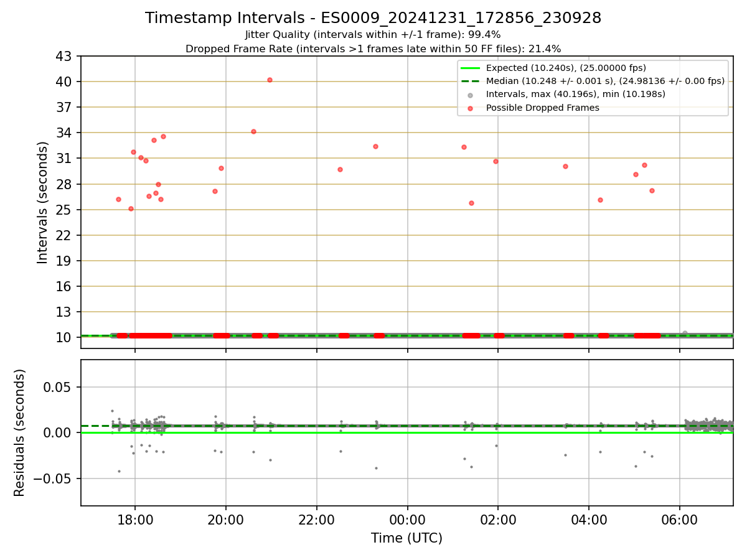The width and height of the screenshot is (747, 560).
Task: Click the red point just above 32 seconds near 23:20
Action: pos(375,146)
